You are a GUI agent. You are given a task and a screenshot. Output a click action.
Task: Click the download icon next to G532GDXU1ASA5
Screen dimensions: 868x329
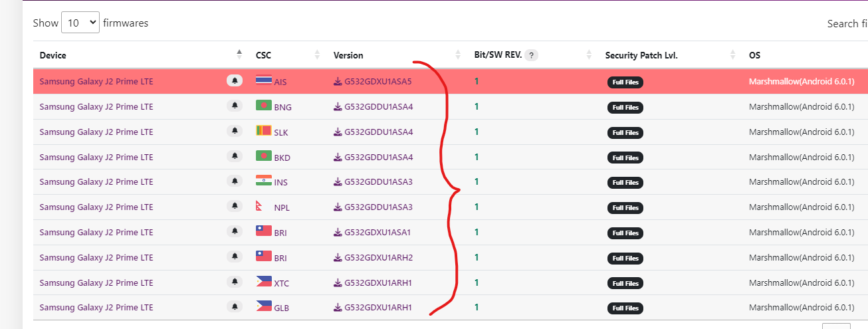coord(338,82)
